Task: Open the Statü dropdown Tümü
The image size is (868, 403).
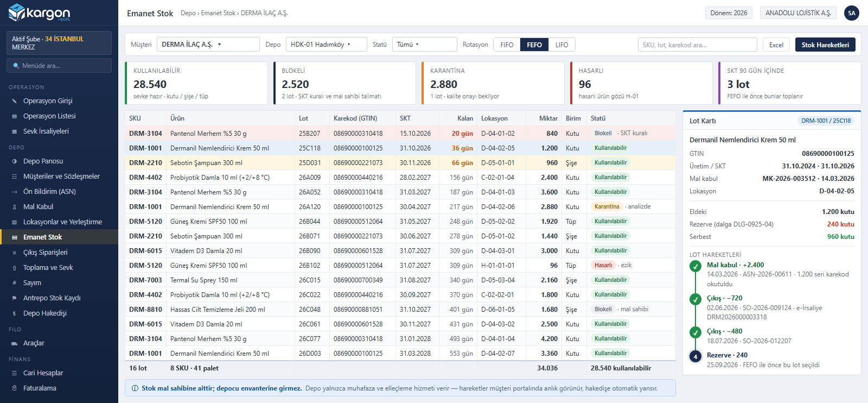Action: [x=425, y=45]
